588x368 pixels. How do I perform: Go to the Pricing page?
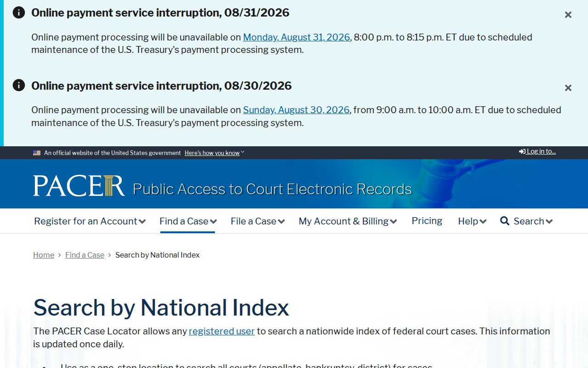427,221
